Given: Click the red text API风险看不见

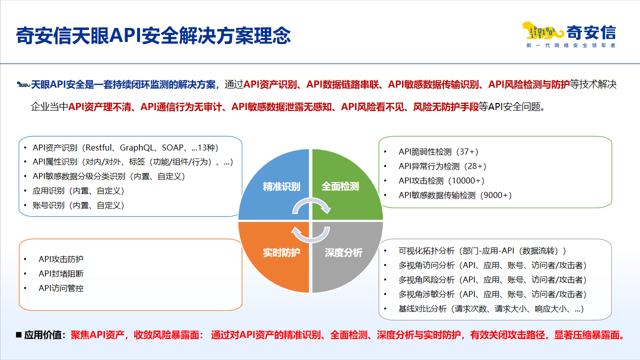Looking at the screenshot, I should pyautogui.click(x=372, y=107).
